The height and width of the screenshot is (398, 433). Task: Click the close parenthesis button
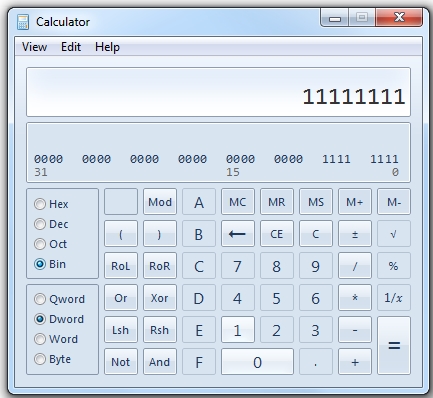pyautogui.click(x=160, y=234)
